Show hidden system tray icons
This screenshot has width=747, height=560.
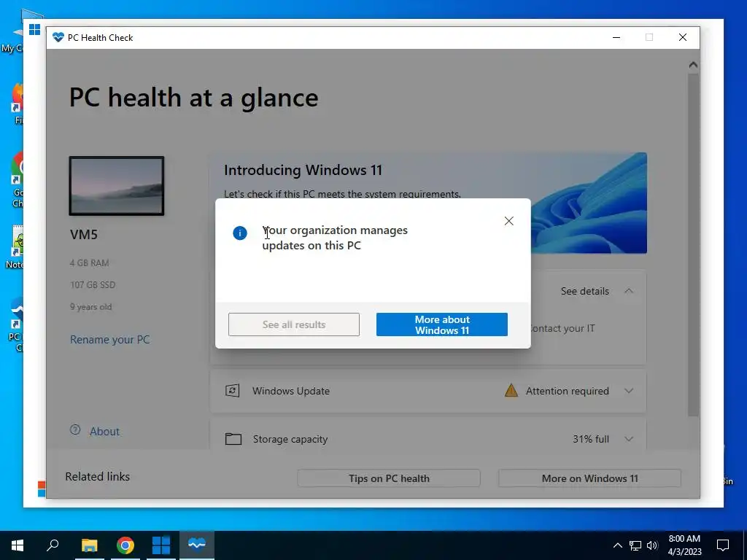pos(617,545)
